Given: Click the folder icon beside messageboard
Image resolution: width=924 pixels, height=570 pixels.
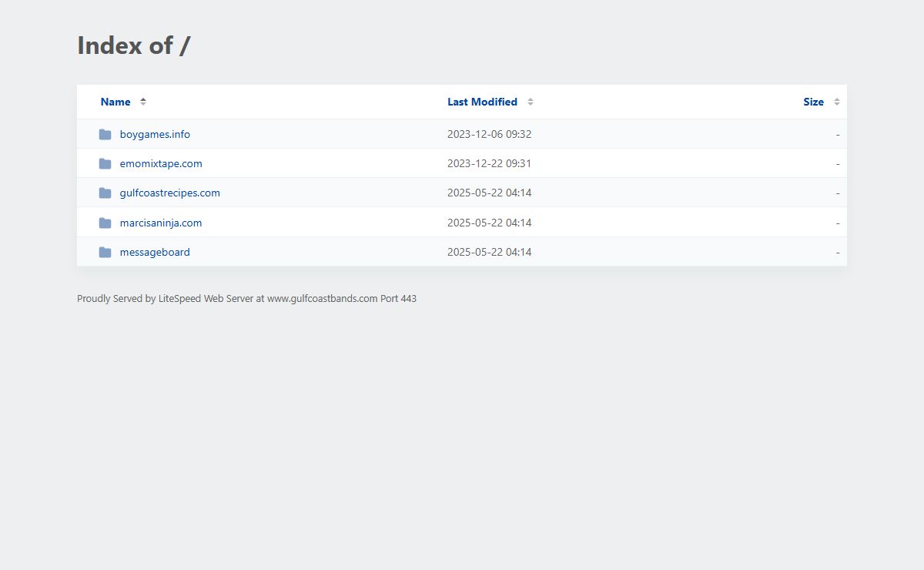Looking at the screenshot, I should tap(105, 252).
